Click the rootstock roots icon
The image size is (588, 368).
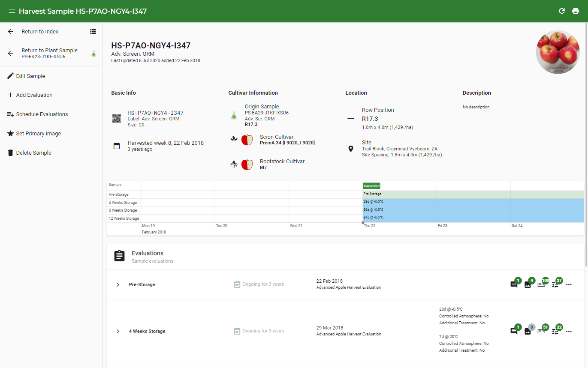[234, 164]
